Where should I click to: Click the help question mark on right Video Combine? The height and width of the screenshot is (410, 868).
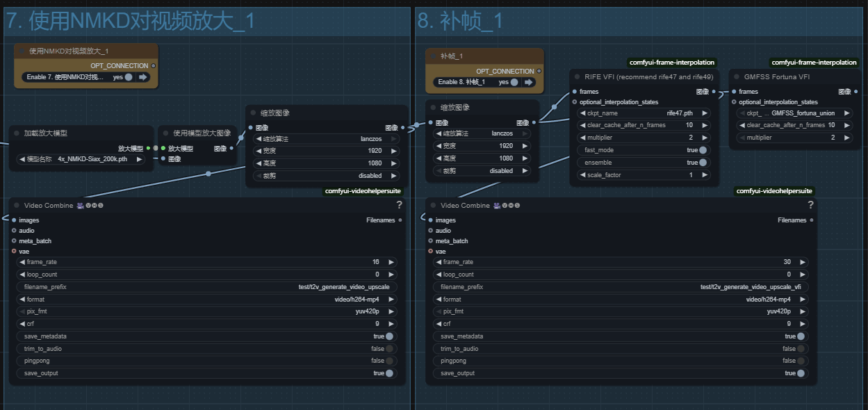coord(810,205)
